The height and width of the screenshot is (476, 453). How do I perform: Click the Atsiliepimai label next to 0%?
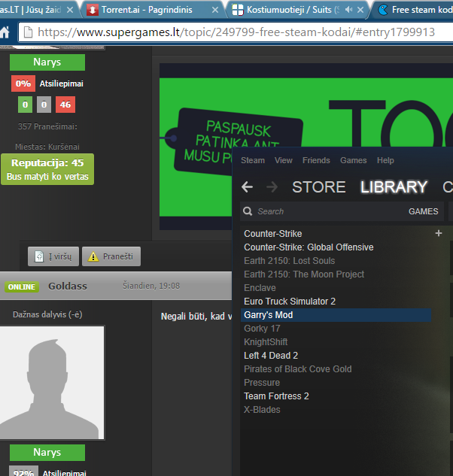pyautogui.click(x=62, y=83)
